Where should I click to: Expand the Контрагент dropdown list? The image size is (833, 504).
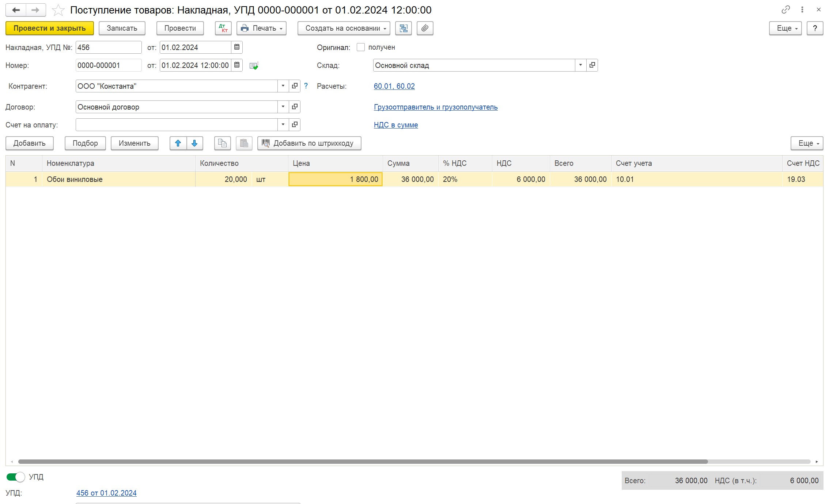[283, 86]
